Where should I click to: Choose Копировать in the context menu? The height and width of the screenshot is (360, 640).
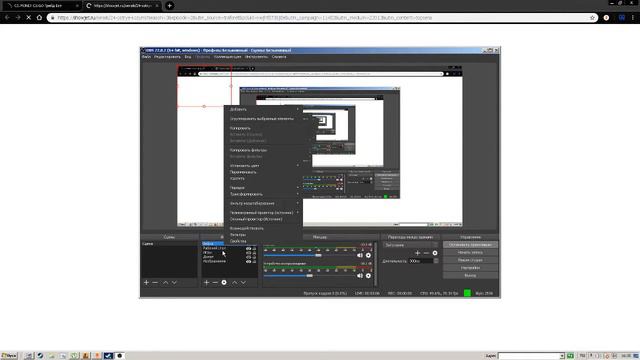click(x=240, y=128)
